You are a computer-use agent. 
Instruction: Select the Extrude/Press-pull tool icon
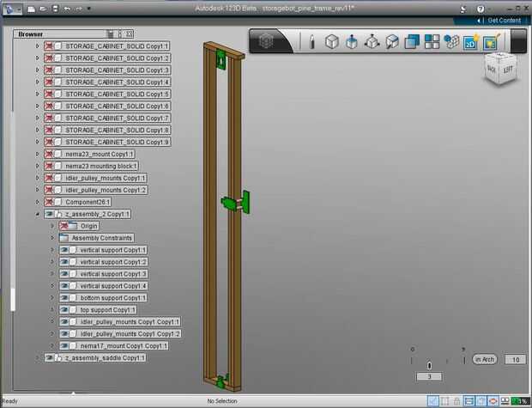pyautogui.click(x=352, y=42)
